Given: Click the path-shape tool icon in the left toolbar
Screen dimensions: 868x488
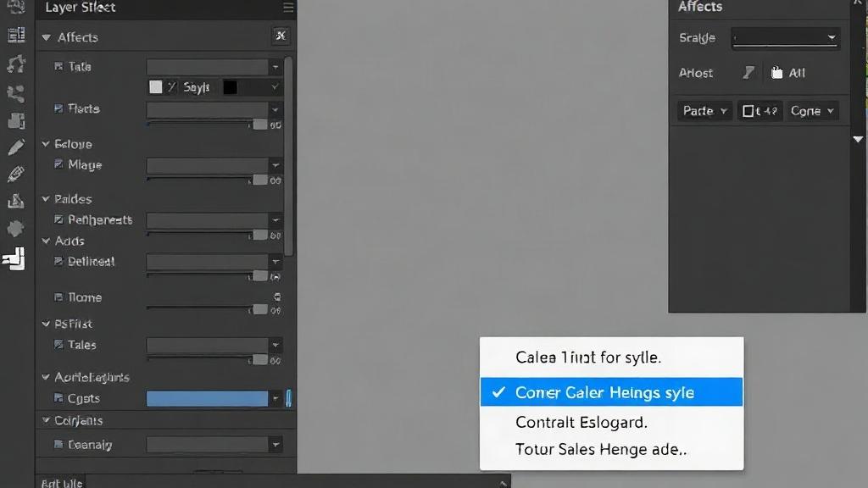Looking at the screenshot, I should pos(16,64).
